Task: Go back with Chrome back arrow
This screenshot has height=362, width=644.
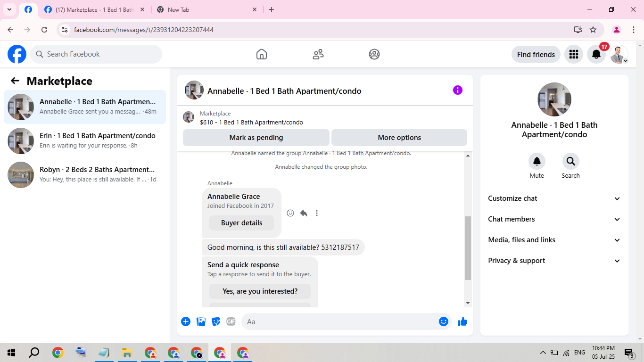Action: [10, 30]
